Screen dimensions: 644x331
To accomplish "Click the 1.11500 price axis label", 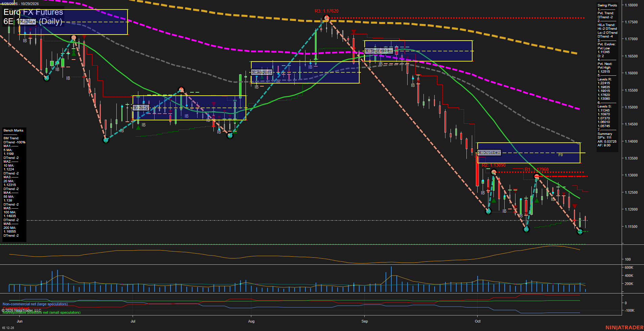I will pos(631,227).
